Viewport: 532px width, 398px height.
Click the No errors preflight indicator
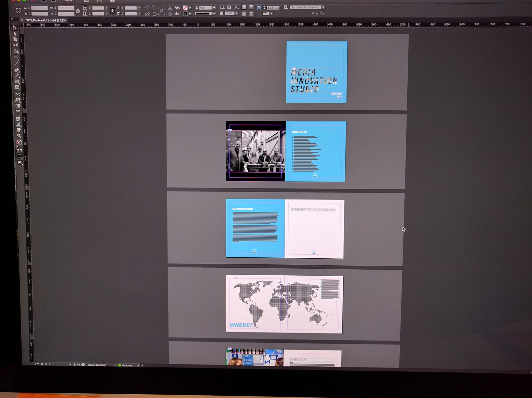point(125,365)
